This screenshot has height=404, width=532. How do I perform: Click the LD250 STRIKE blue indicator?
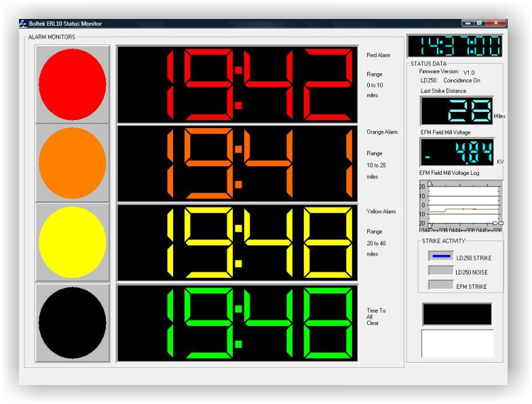click(441, 256)
